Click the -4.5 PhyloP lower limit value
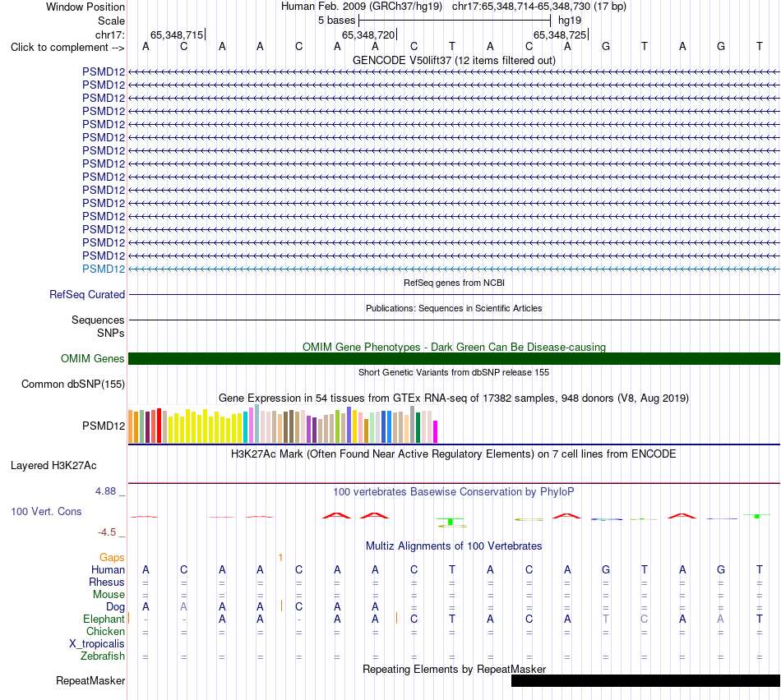Viewport: 781px width, 700px height. 107,532
